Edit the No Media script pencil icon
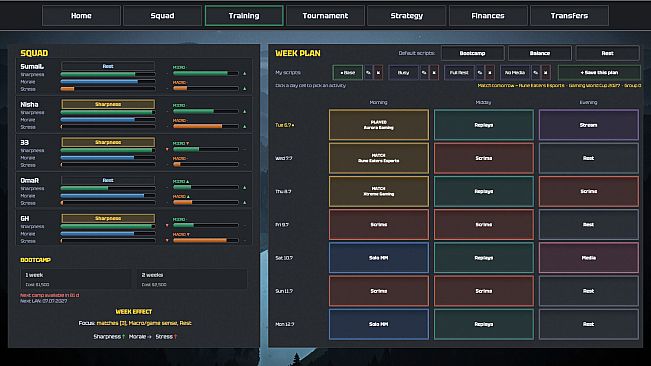The width and height of the screenshot is (651, 366). tap(536, 73)
